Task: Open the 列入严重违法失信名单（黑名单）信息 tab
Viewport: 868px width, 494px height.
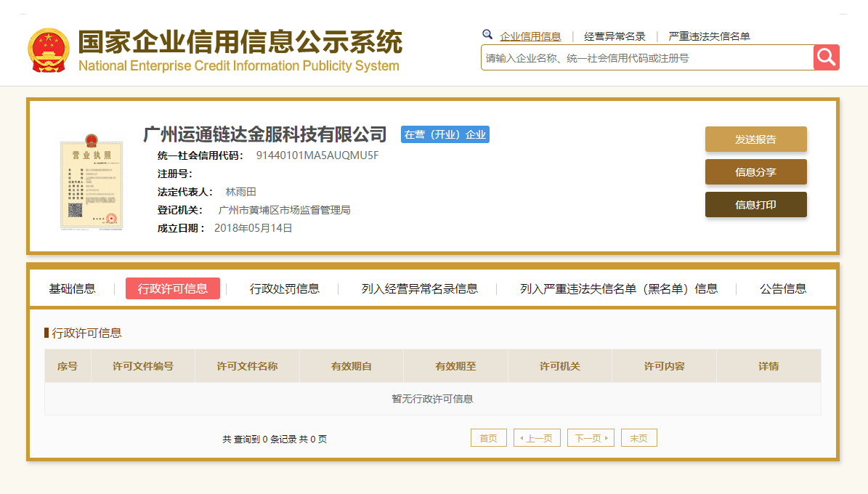Action: tap(619, 288)
